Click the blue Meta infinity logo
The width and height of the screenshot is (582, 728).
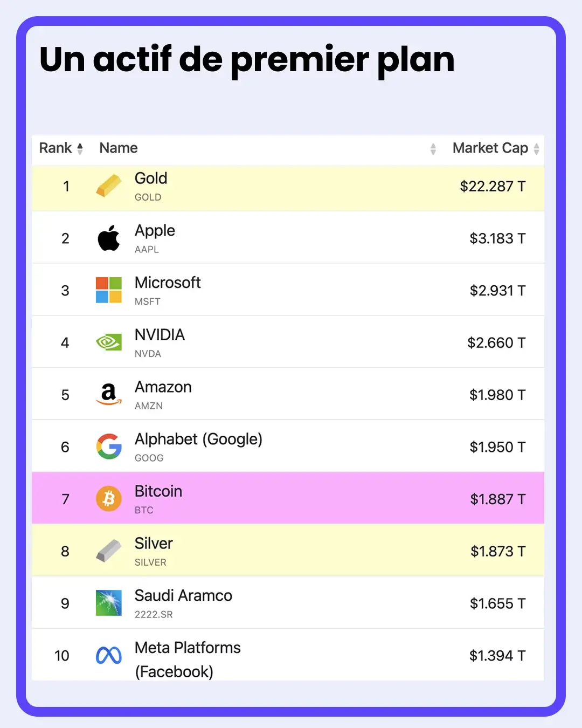coord(109,655)
